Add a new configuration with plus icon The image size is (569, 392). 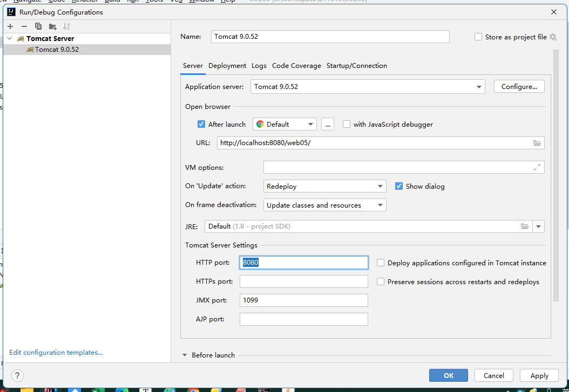point(10,26)
